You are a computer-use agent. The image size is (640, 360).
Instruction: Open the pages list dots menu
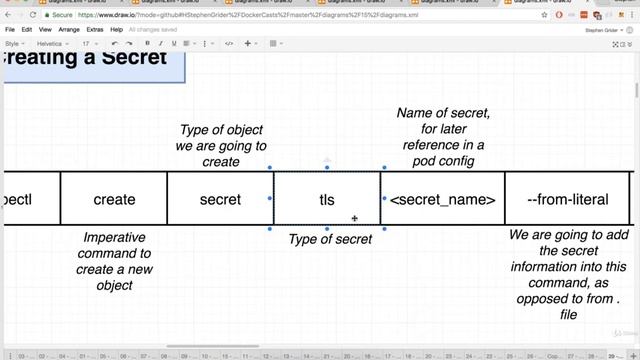pos(10,356)
